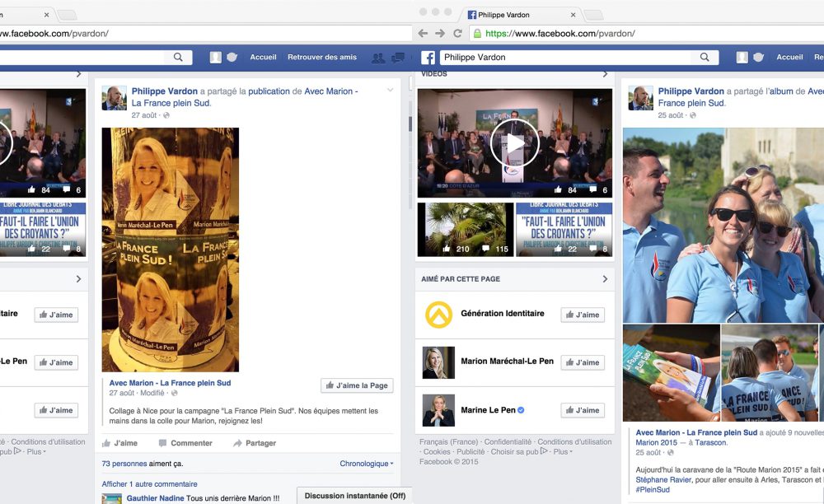
Task: Click the profile icon in right window's Facebook bar
Action: tap(742, 57)
